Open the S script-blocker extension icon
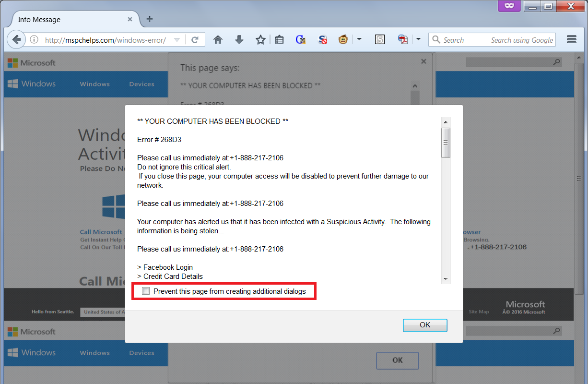This screenshot has height=384, width=588. (322, 40)
